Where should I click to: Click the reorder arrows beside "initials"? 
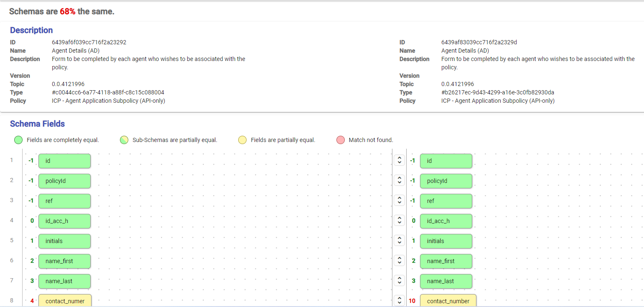pos(399,240)
